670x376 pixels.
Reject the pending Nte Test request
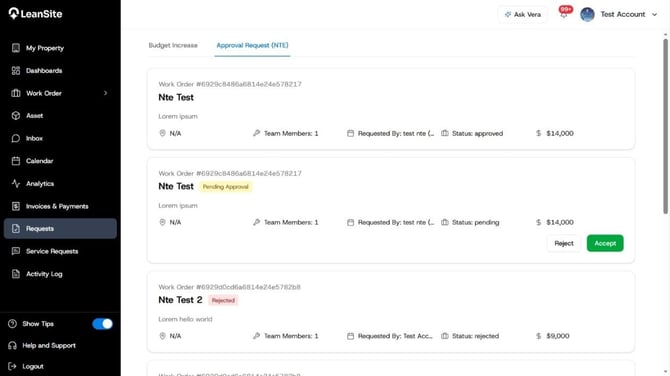tap(564, 243)
